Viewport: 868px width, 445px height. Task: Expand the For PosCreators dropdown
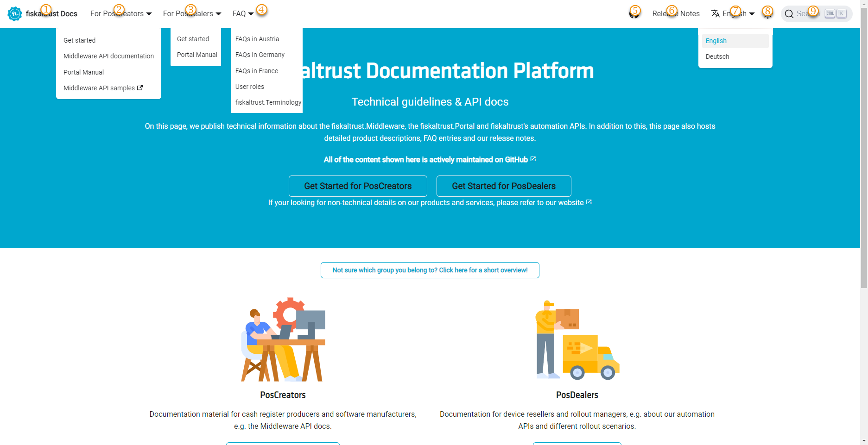(121, 14)
